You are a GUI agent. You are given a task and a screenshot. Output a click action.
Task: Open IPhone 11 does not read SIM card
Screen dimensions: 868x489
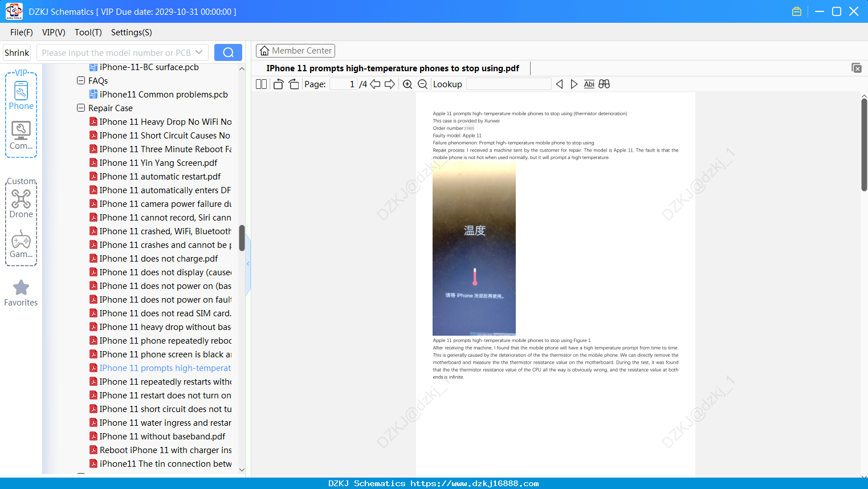click(161, 313)
